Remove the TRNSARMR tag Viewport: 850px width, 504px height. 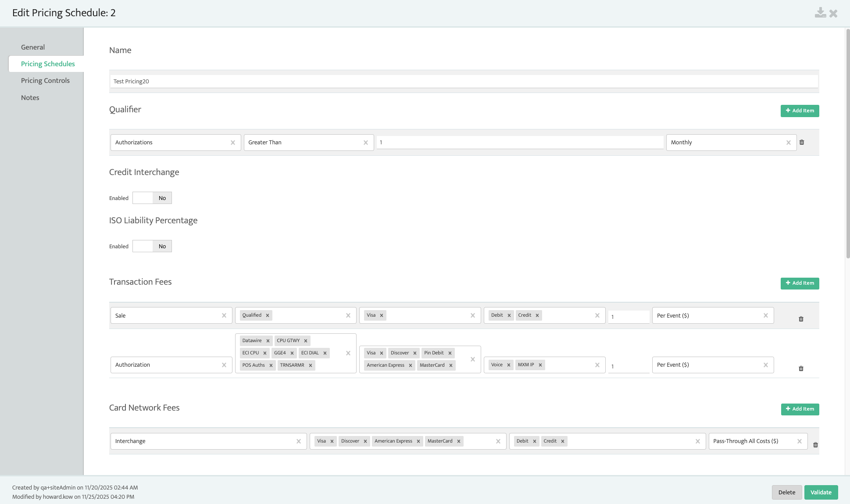311,365
